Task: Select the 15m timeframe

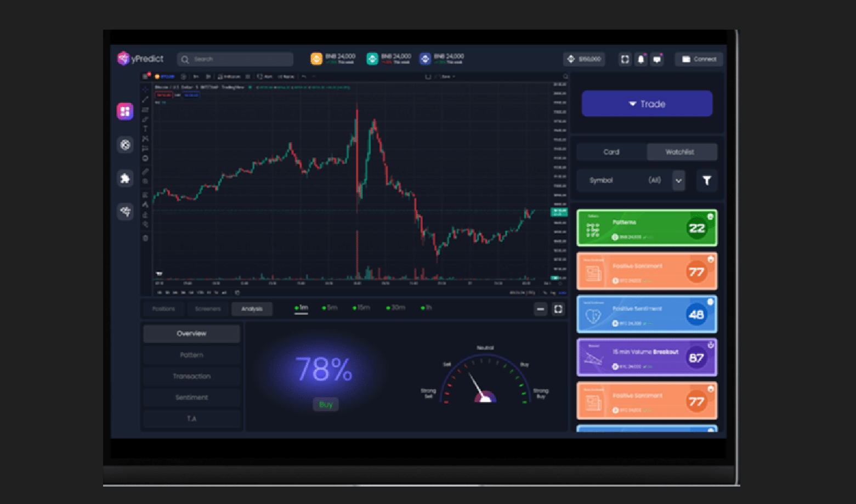Action: 361,308
